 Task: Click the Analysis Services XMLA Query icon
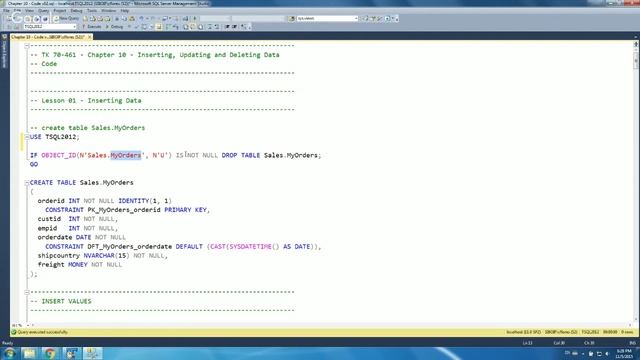pos(107,18)
